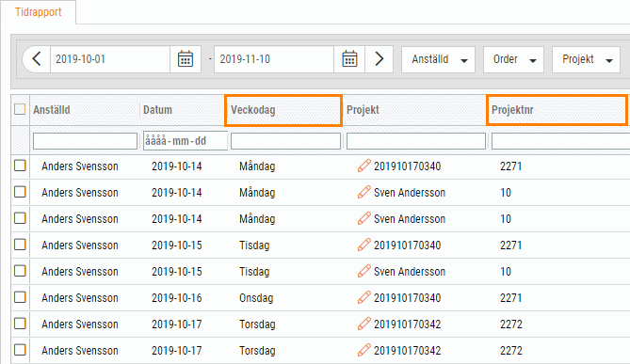Expand the Order dropdown
Image resolution: width=630 pixels, height=364 pixels.
[x=513, y=59]
